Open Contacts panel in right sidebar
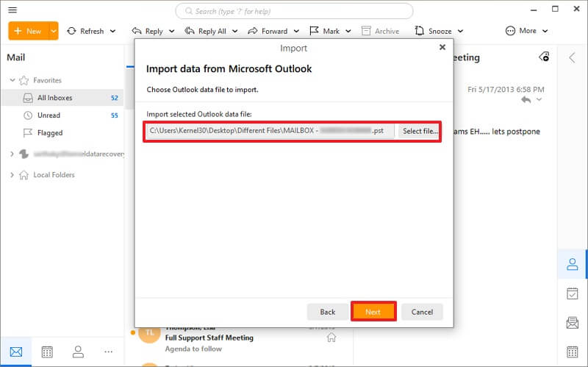 pyautogui.click(x=573, y=264)
